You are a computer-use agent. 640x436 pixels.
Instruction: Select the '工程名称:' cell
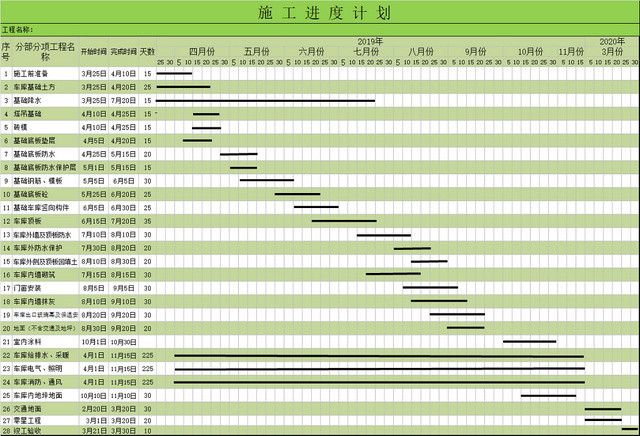(x=18, y=30)
